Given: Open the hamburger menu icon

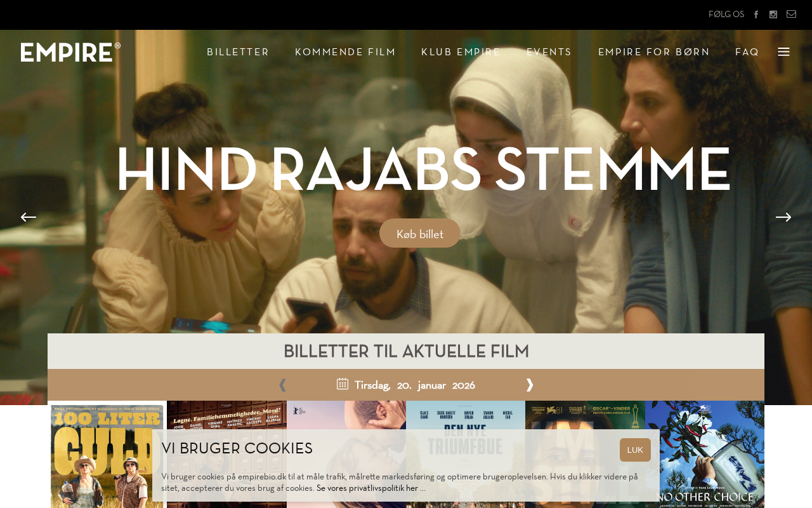Looking at the screenshot, I should [783, 52].
